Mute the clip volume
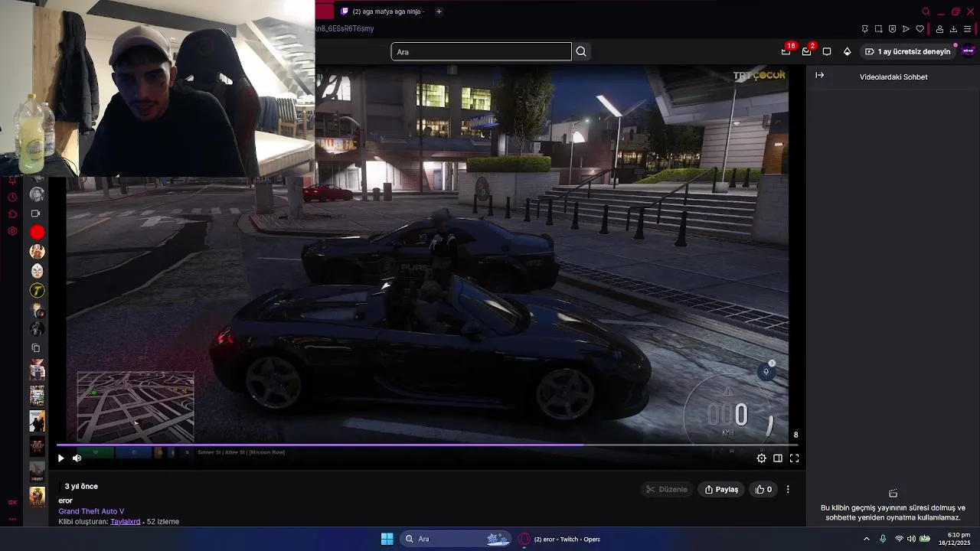Screen dimensions: 980x551 pyautogui.click(x=77, y=458)
